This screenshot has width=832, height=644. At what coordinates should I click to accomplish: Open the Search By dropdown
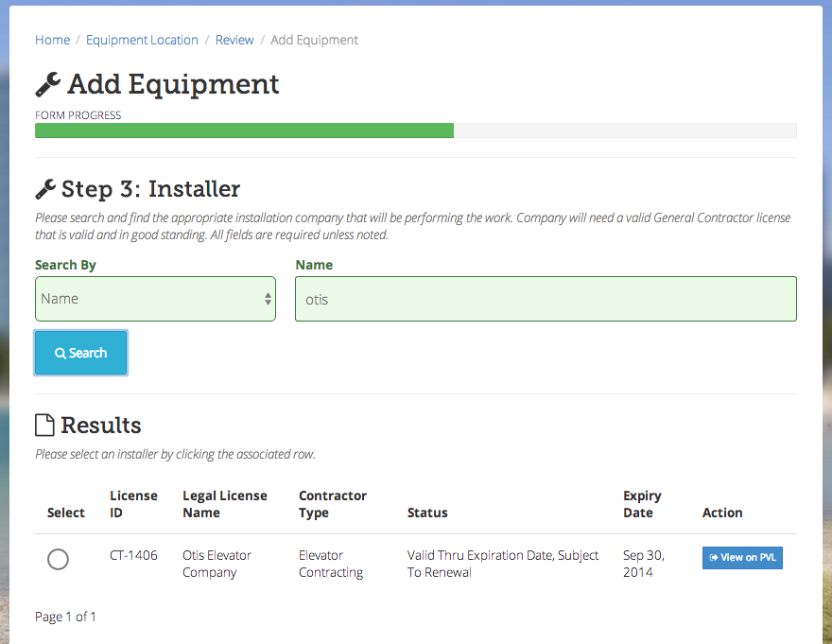[155, 299]
